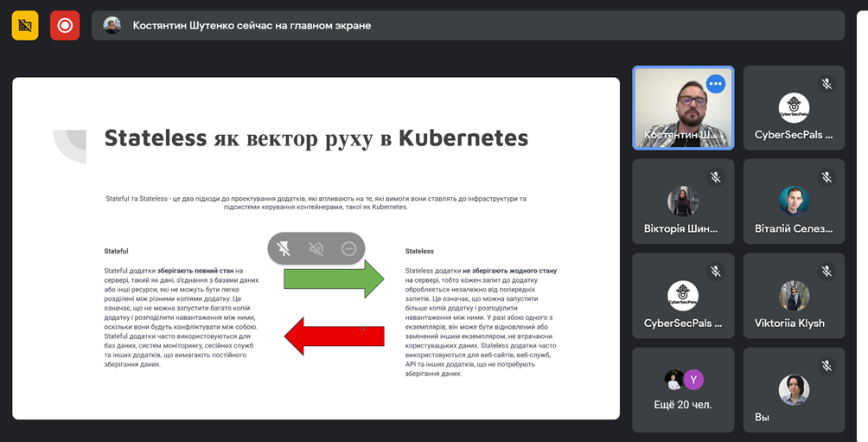Click the yellow crossed-out presentation icon
The width and height of the screenshot is (868, 442).
[x=25, y=25]
